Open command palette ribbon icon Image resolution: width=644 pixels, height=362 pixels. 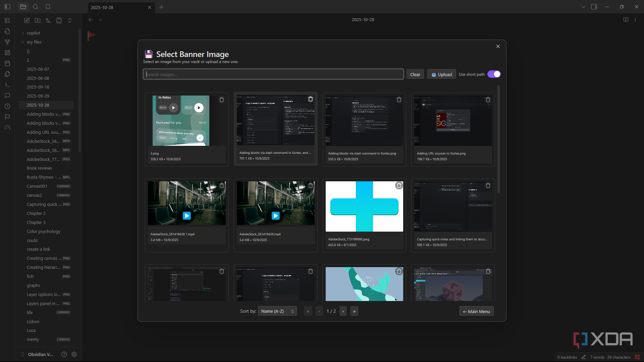[x=7, y=85]
